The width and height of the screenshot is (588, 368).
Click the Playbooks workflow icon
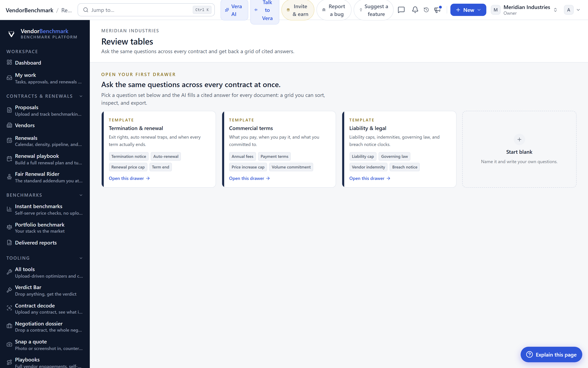click(x=9, y=362)
